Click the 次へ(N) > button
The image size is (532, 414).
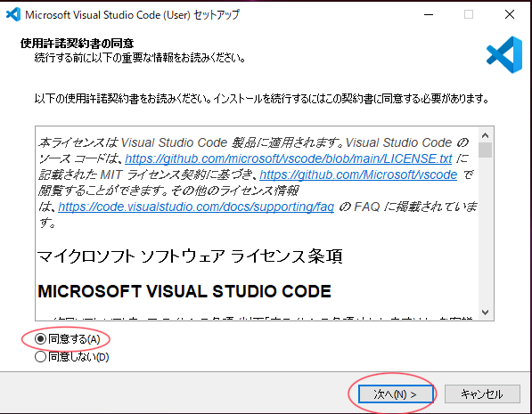pyautogui.click(x=396, y=394)
